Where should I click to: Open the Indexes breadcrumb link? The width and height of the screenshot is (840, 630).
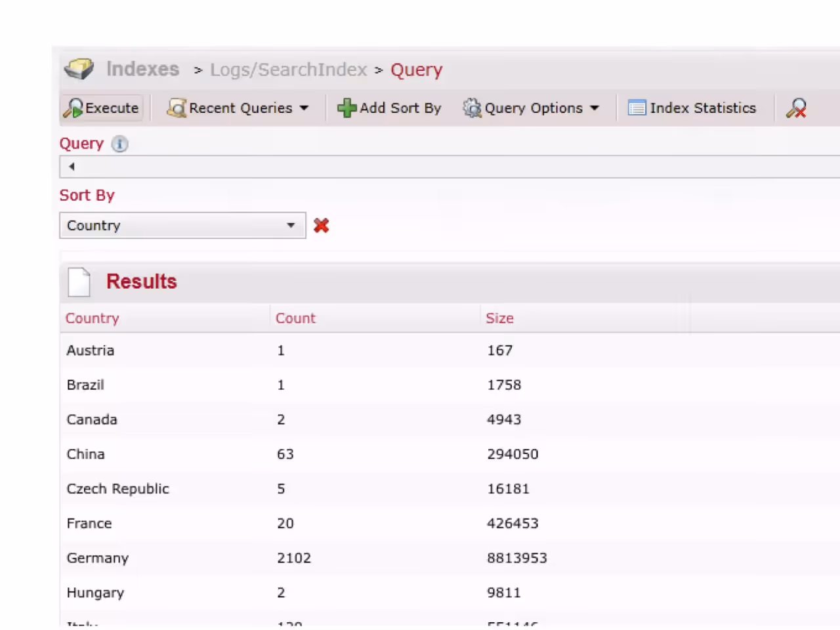pyautogui.click(x=142, y=69)
